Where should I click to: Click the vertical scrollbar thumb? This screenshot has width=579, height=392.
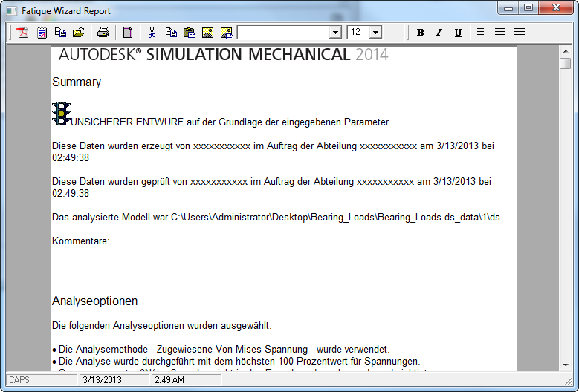pos(566,63)
